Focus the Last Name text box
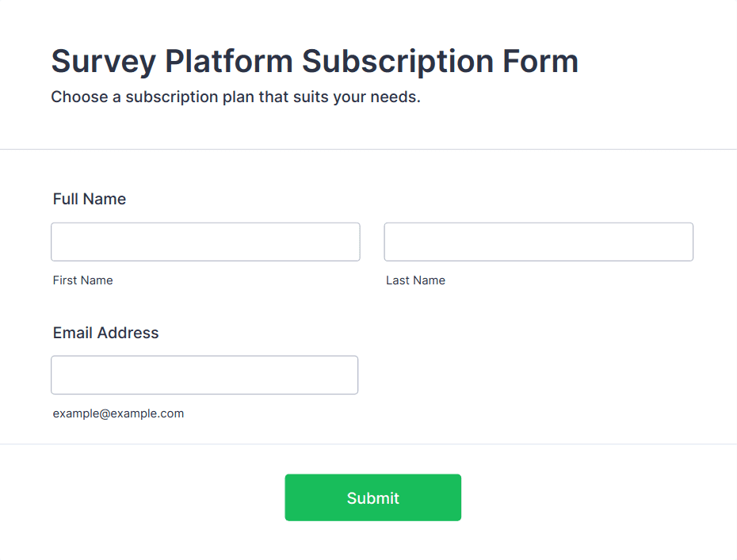This screenshot has height=560, width=737. click(x=538, y=242)
